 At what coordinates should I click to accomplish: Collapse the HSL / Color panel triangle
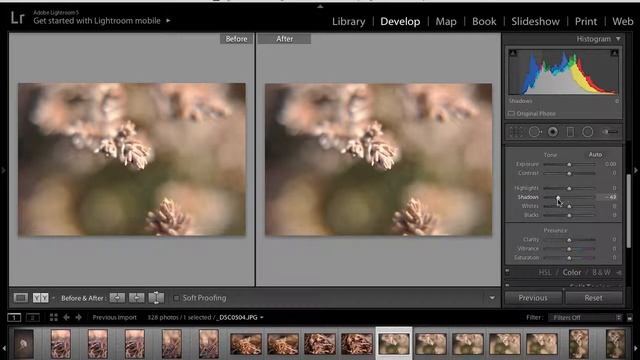click(620, 272)
